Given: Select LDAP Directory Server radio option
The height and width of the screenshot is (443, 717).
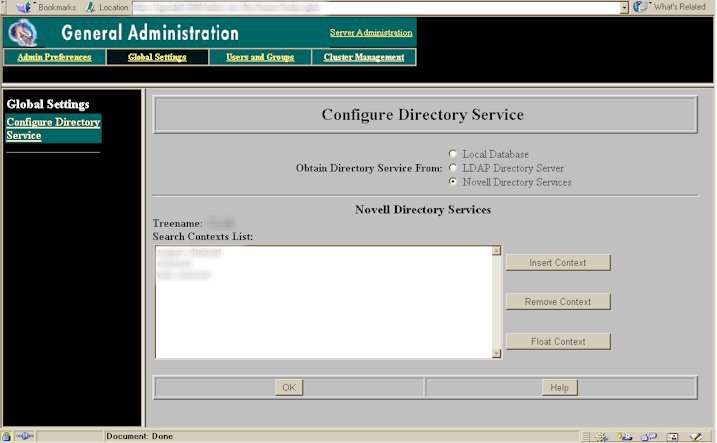Looking at the screenshot, I should click(x=453, y=168).
